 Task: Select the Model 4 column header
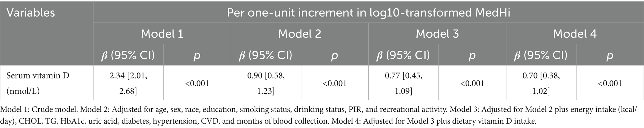click(575, 34)
